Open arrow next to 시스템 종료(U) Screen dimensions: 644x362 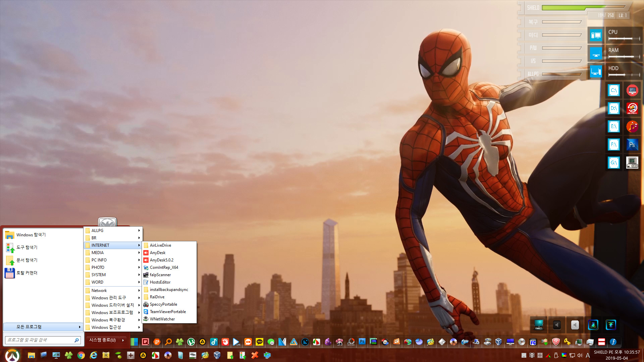tap(123, 340)
